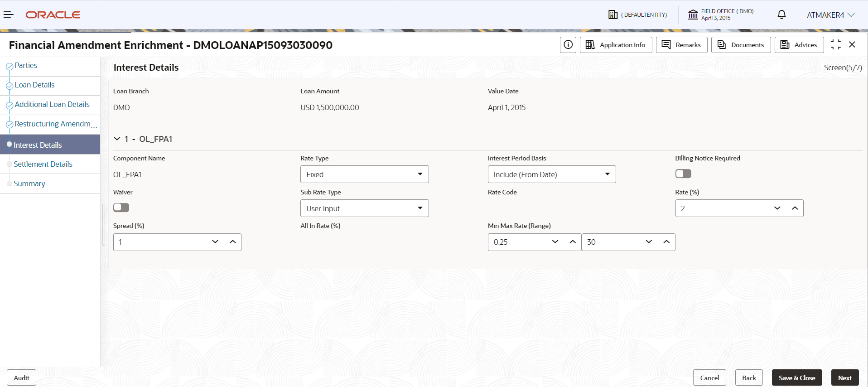Decrease the Rate (%) value
This screenshot has width=868, height=387.
click(777, 208)
